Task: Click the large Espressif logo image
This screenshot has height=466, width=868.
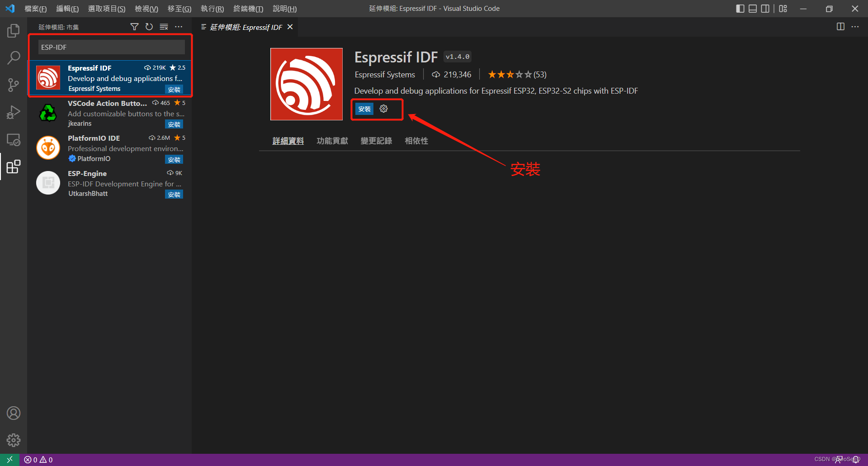Action: [307, 84]
